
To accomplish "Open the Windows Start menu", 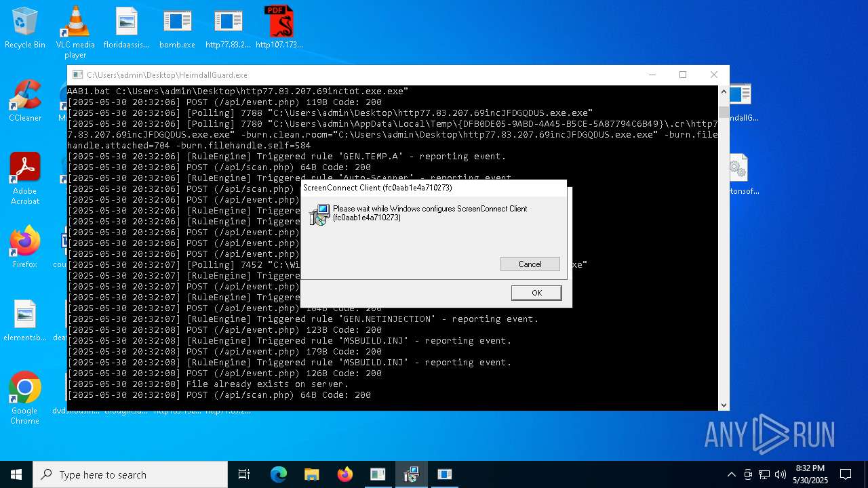I will coord(16,474).
